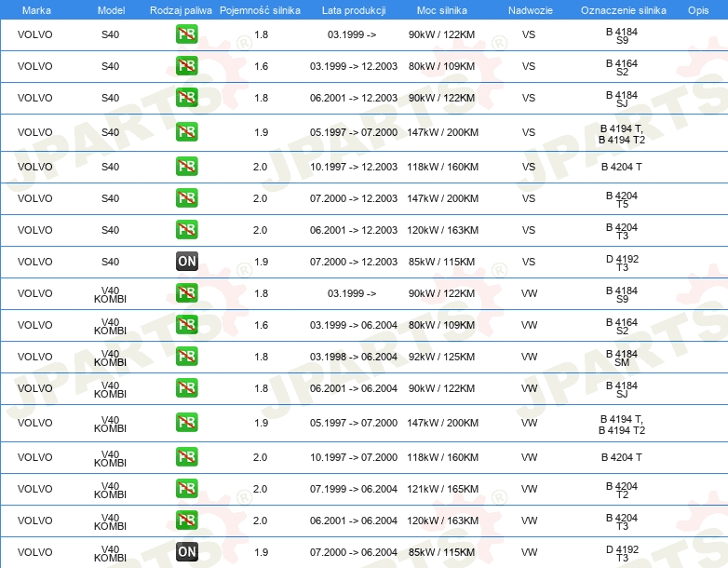Click engine code D 4192 T3 in S40 row

[x=622, y=263]
